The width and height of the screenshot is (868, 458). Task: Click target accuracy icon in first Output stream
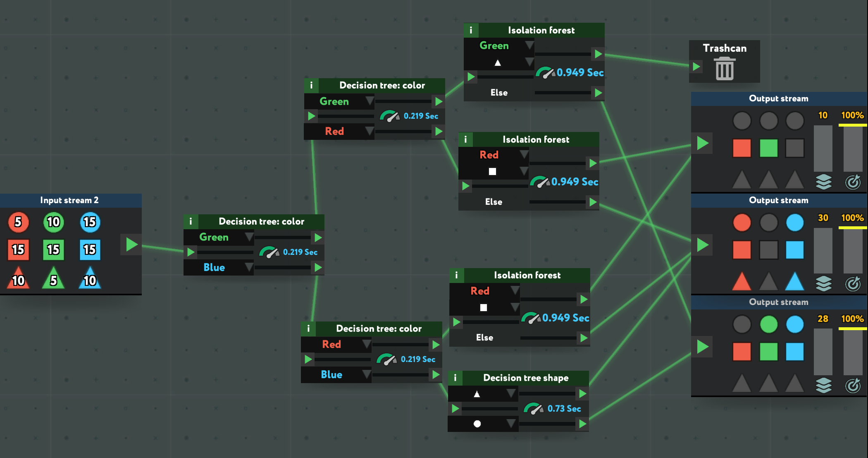point(853,182)
